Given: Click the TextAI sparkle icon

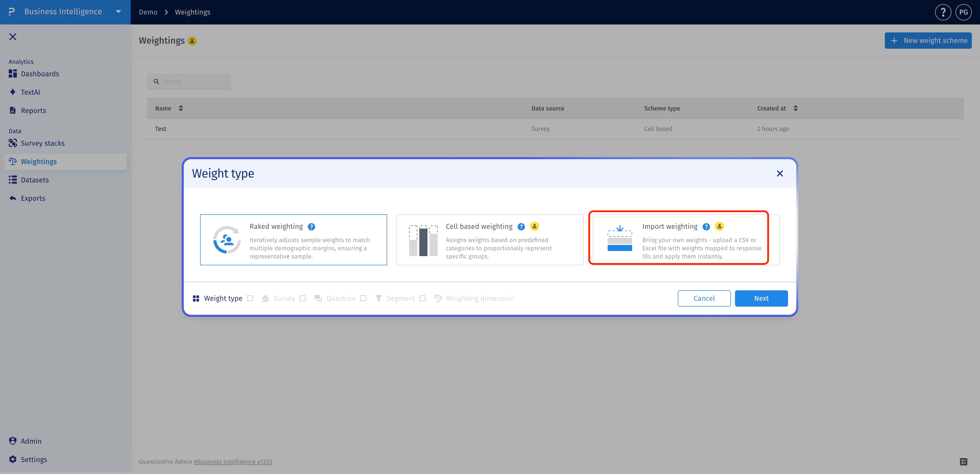Looking at the screenshot, I should pos(13,92).
